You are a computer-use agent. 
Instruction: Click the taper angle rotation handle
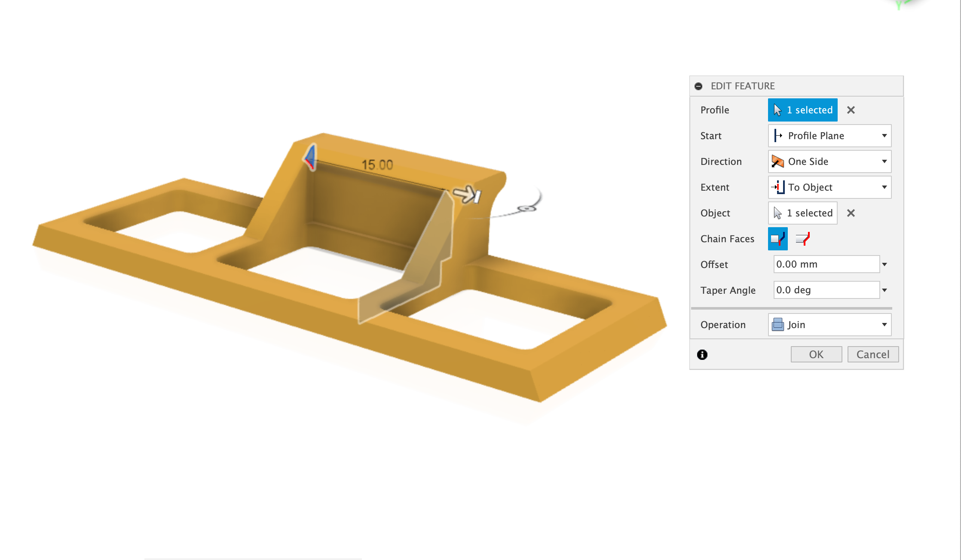pyautogui.click(x=527, y=208)
